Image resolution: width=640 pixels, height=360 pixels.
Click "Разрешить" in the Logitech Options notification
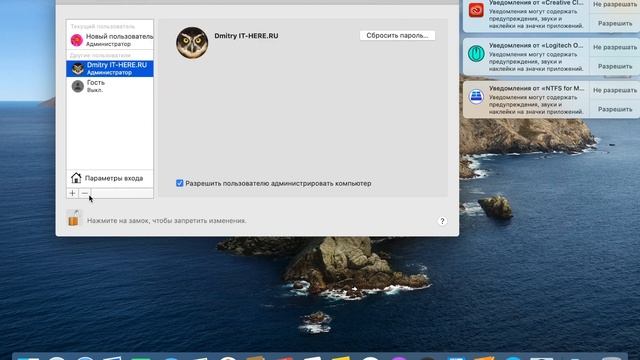coord(615,67)
